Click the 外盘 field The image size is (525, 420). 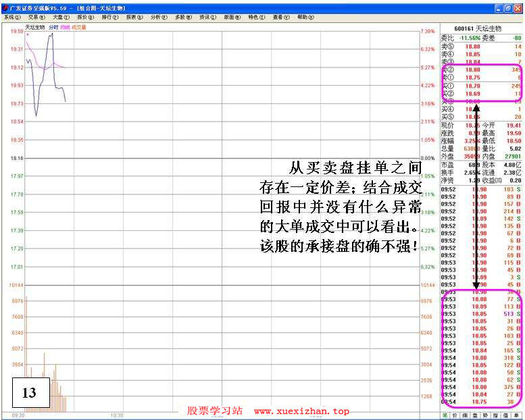461,156
